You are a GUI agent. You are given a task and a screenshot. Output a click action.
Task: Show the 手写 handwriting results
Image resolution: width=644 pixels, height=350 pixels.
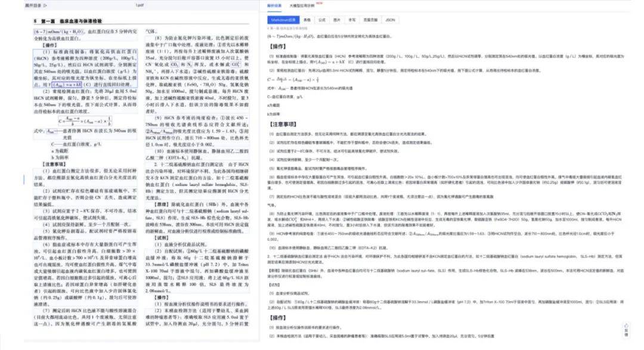tap(352, 20)
